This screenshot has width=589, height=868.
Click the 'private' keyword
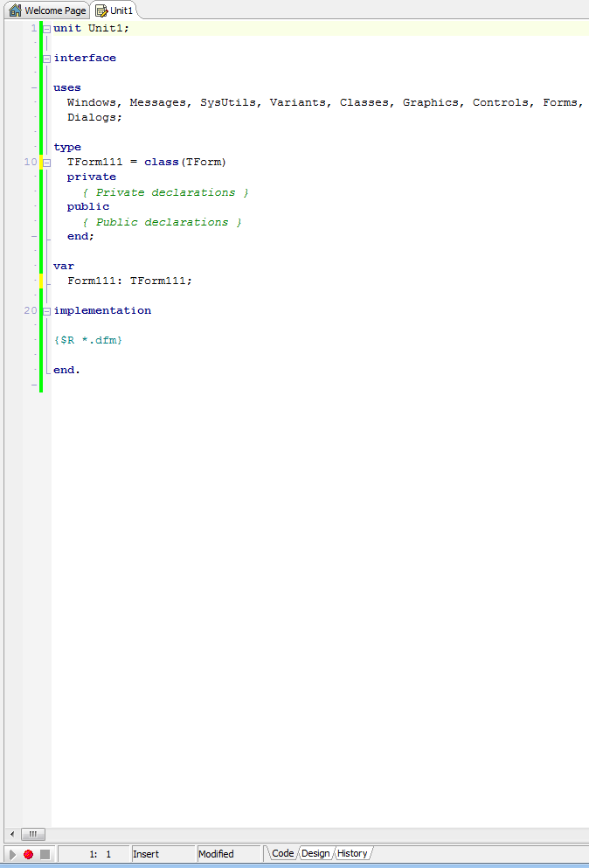pyautogui.click(x=92, y=177)
